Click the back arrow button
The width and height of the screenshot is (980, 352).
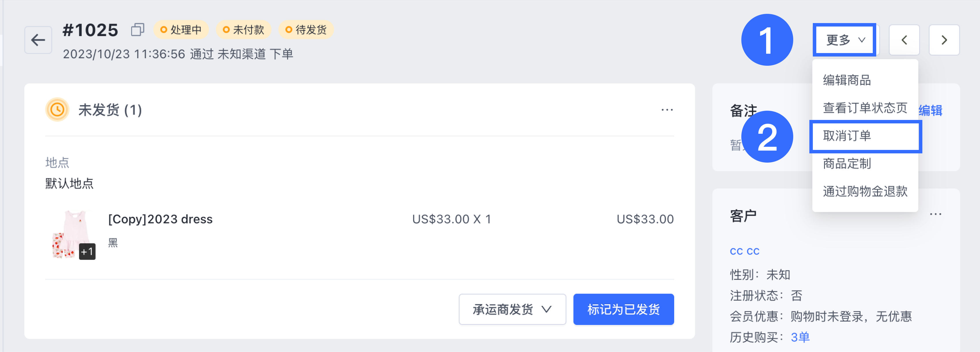coord(38,40)
